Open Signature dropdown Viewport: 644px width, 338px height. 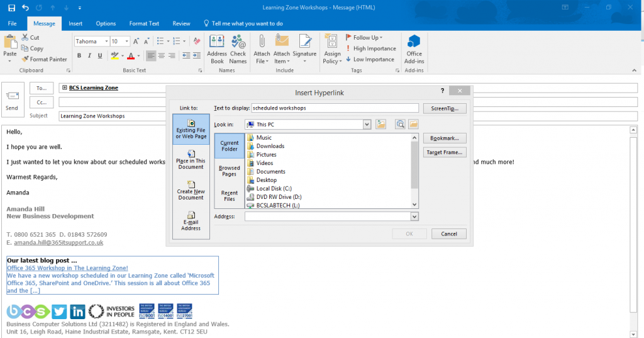coord(304,49)
